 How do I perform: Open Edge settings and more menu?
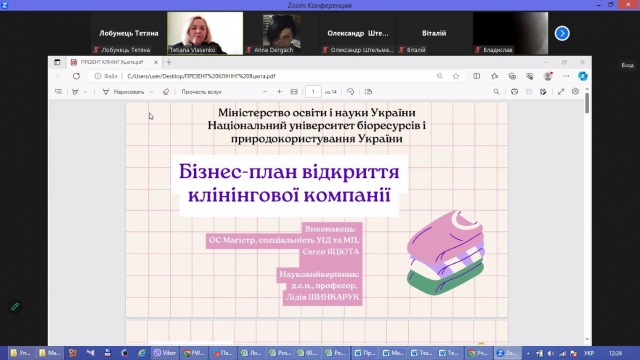[x=566, y=76]
